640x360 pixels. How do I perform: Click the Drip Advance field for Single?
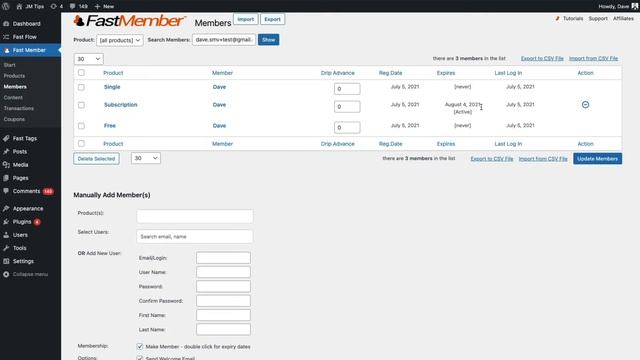(x=347, y=89)
